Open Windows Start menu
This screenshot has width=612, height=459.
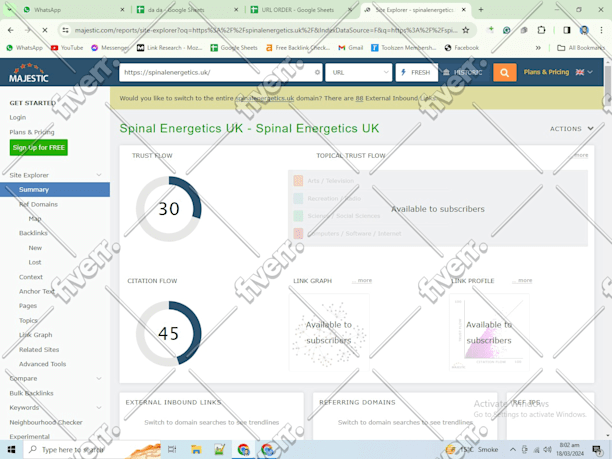[x=11, y=450]
